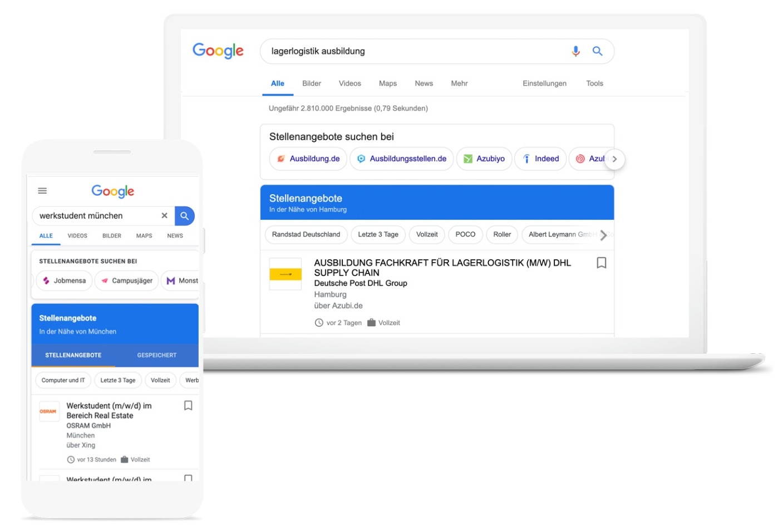This screenshot has width=783, height=532.
Task: Click the Google logo on the phone screen
Action: [x=113, y=191]
